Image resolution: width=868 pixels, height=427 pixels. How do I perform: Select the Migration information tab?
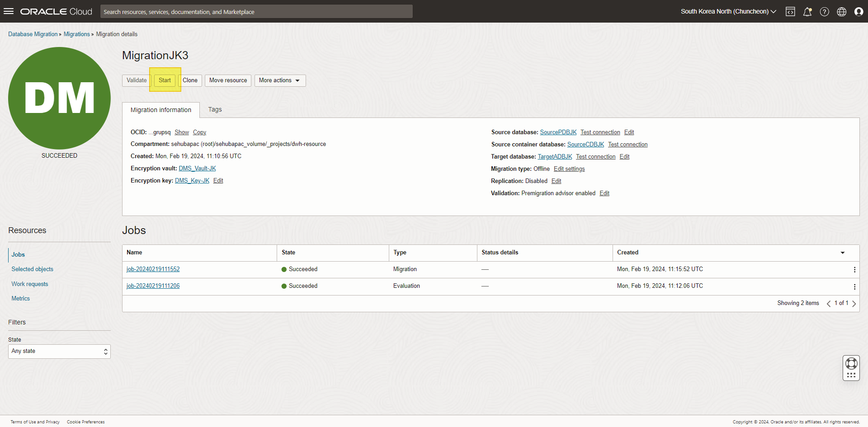161,110
